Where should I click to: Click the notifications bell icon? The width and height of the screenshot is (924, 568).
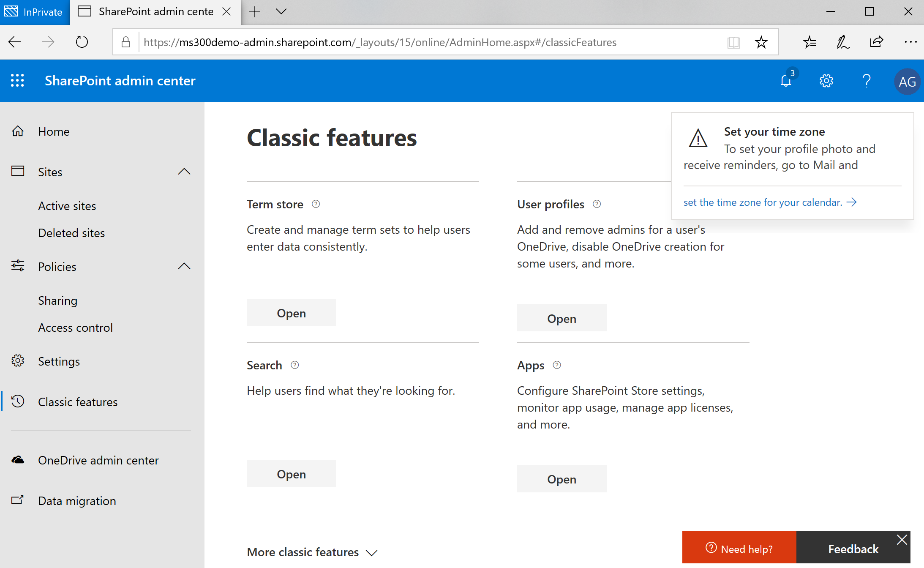pos(786,80)
